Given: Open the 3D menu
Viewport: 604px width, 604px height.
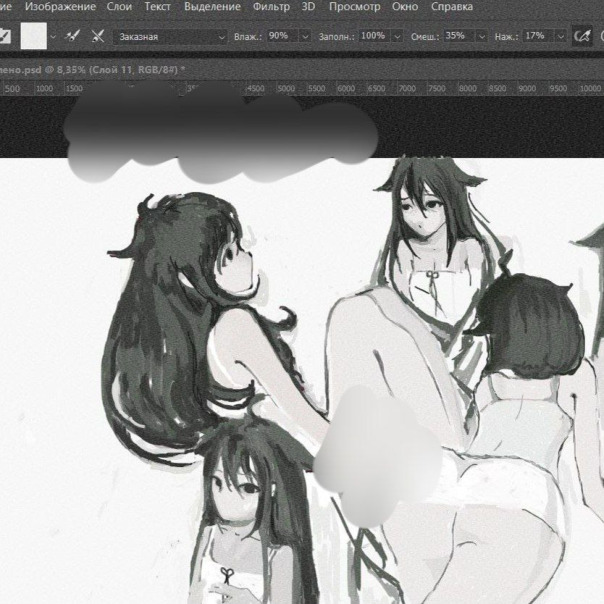Looking at the screenshot, I should click(308, 7).
